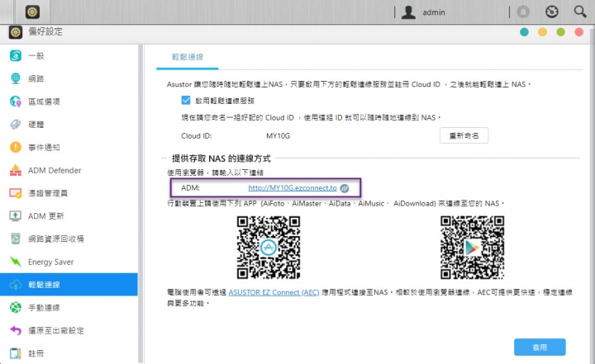This screenshot has height=364, width=595.
Task: Select the 事件通知 sidebar label
Action: point(44,148)
